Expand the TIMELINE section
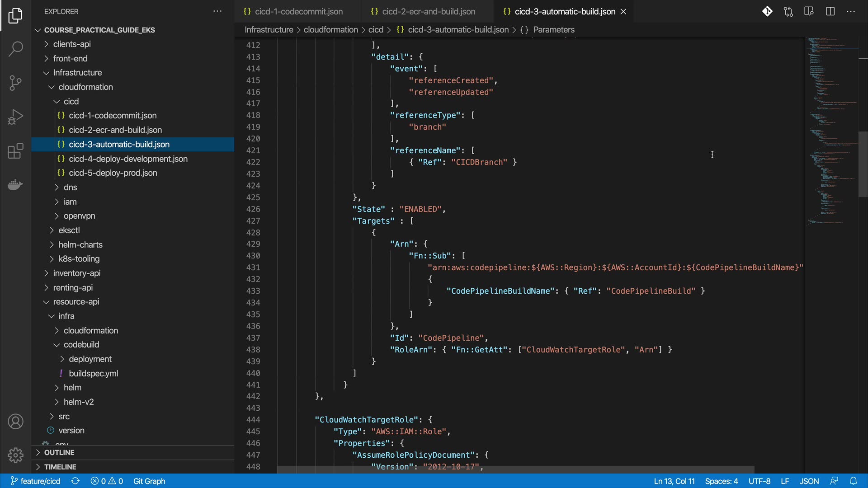868x488 pixels. tap(60, 467)
